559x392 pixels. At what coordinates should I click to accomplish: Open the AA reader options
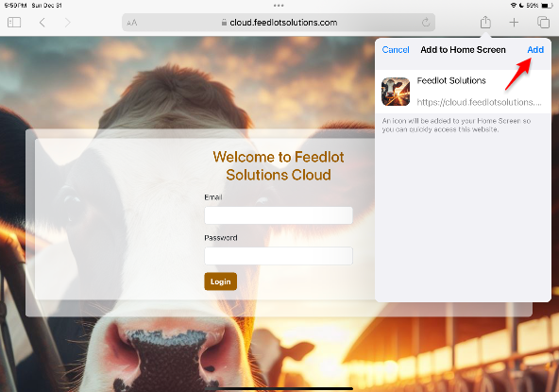coord(131,23)
